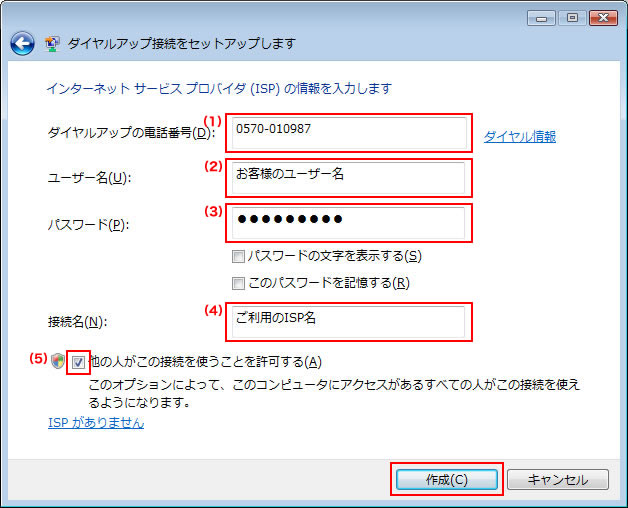
Task: Click the dial-up phone number field
Action: (347, 132)
